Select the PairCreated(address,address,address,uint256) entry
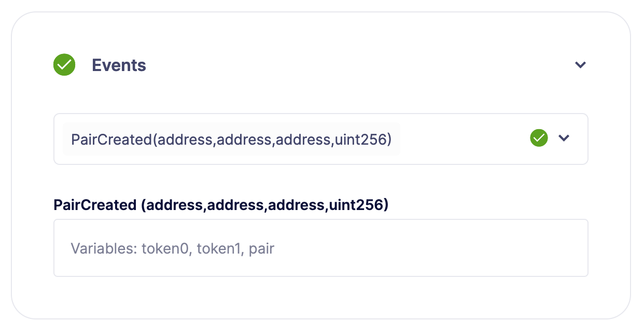This screenshot has width=644, height=335. [x=232, y=138]
